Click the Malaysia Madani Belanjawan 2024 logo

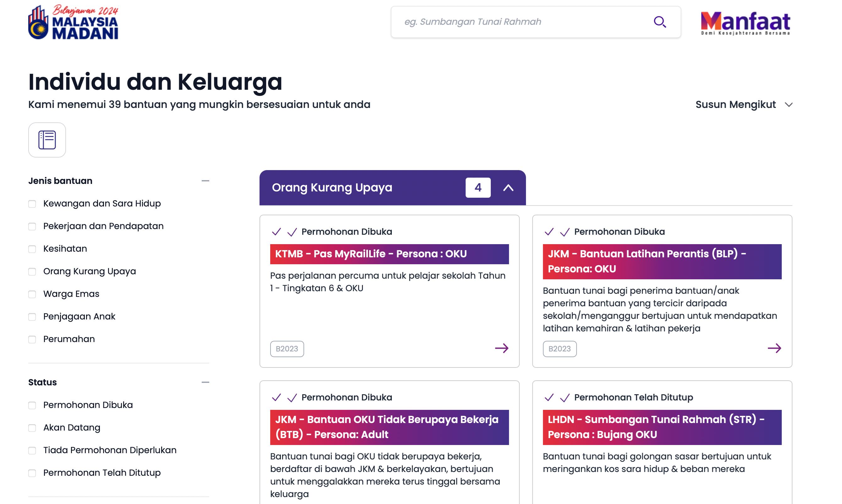click(74, 22)
